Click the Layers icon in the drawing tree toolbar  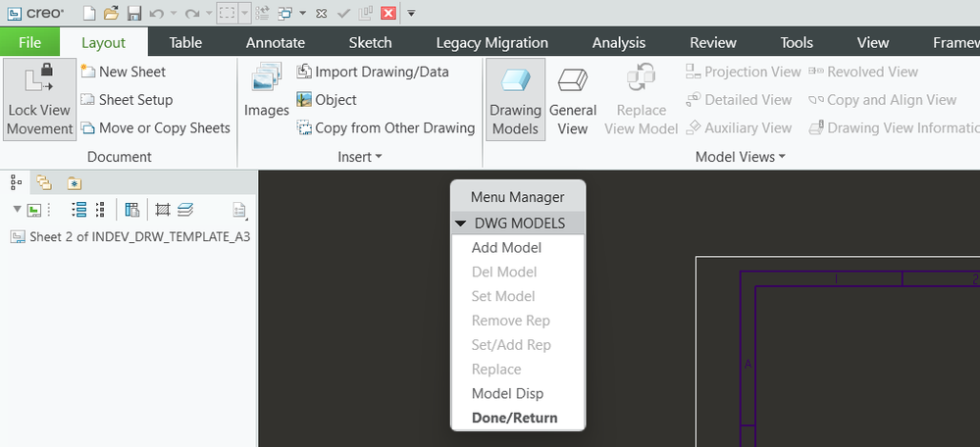185,210
